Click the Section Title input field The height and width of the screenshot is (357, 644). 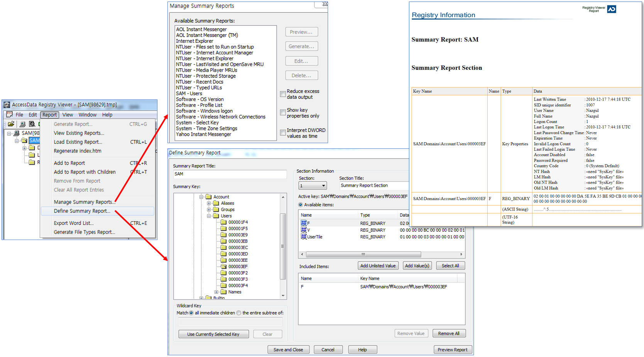374,186
